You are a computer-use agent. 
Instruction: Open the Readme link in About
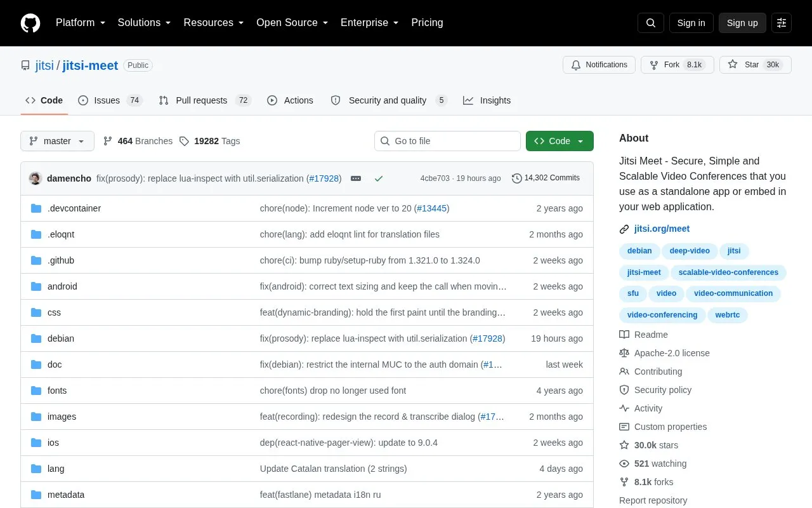click(x=643, y=335)
